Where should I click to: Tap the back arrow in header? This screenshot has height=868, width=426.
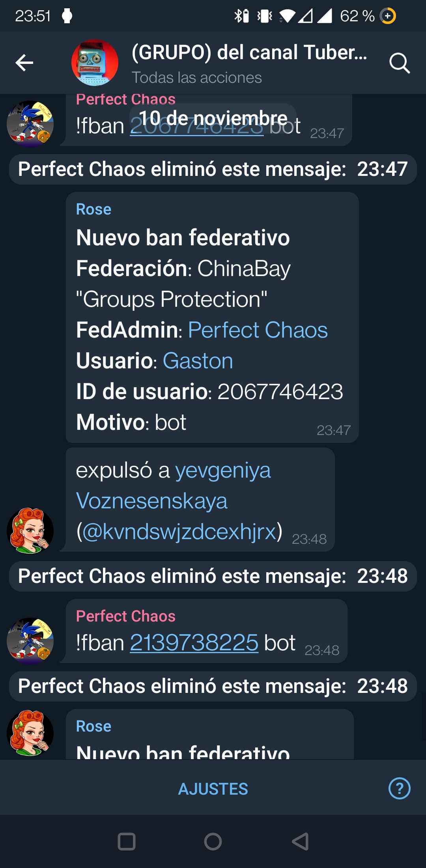click(24, 63)
